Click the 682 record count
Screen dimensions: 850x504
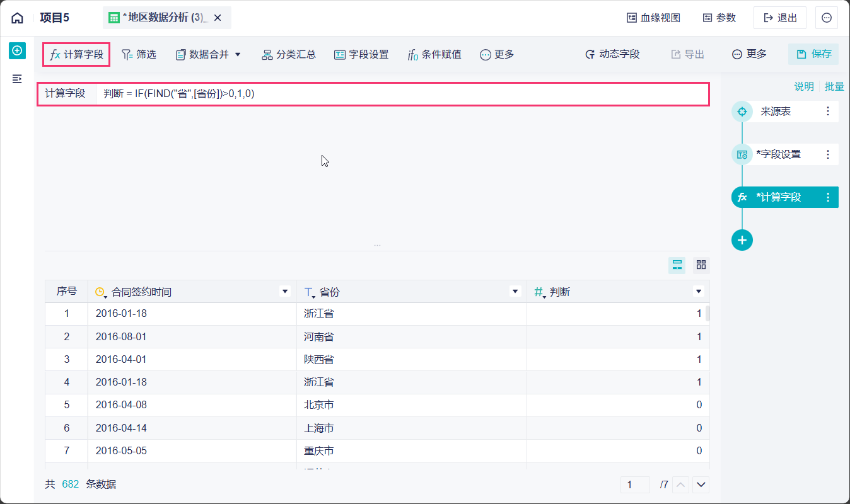(70, 484)
